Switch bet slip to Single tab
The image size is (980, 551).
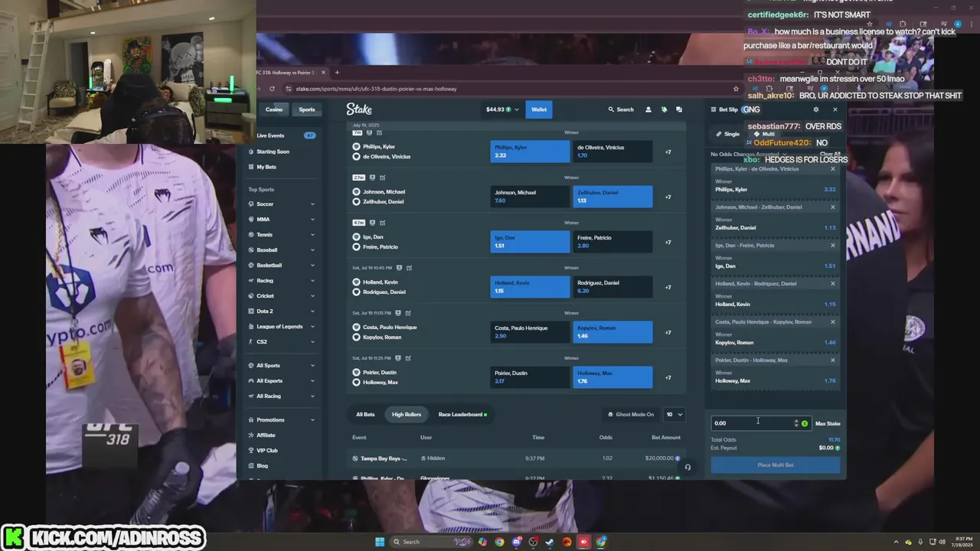tap(728, 134)
